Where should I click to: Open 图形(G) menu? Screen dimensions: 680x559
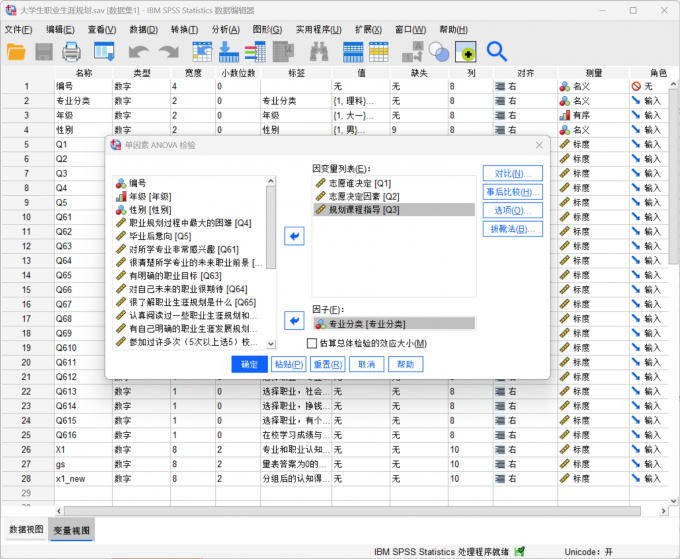[x=267, y=29]
